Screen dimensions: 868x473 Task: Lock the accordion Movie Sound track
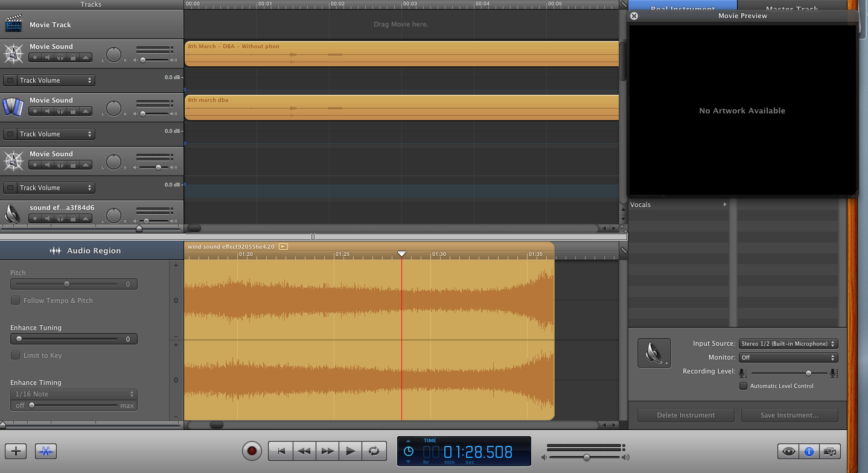click(72, 111)
